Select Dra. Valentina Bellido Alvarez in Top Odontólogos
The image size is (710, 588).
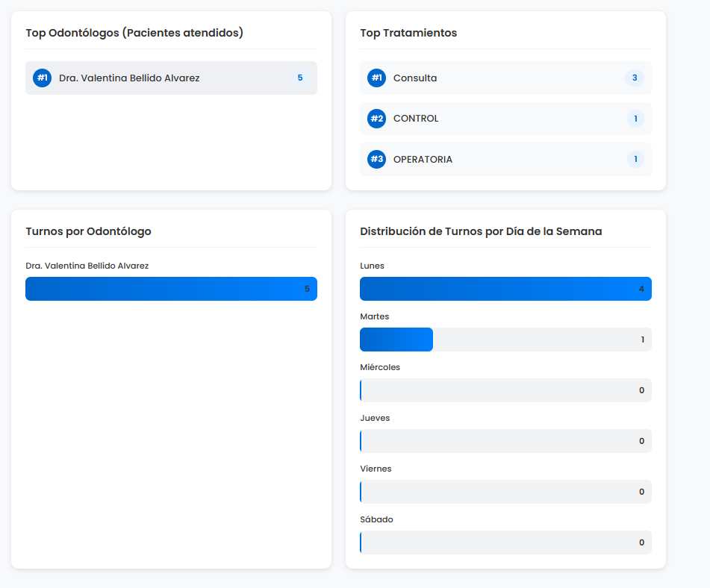click(129, 78)
